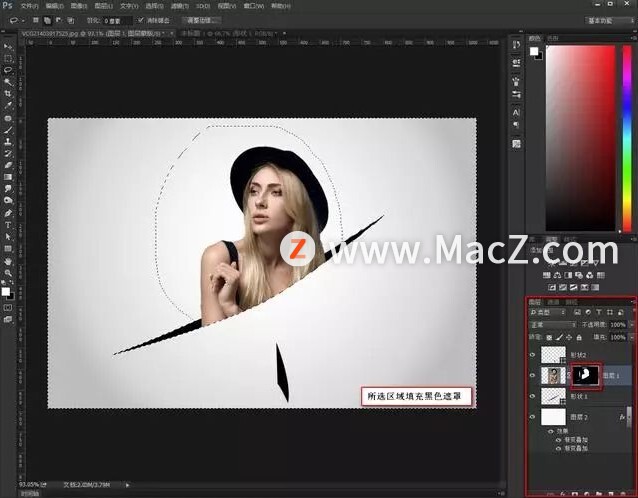Open the 滤镜 menu

coord(179,6)
